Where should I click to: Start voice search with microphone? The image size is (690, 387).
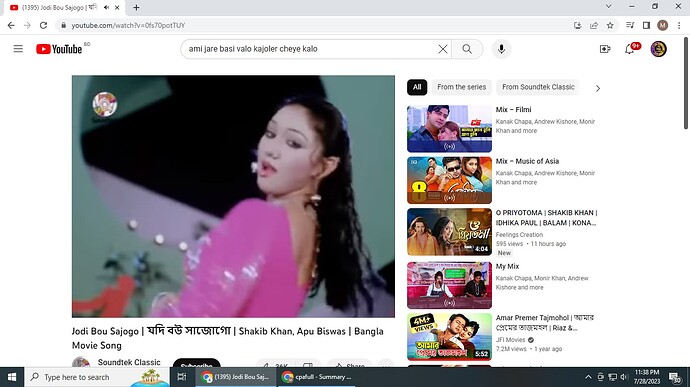coord(501,49)
